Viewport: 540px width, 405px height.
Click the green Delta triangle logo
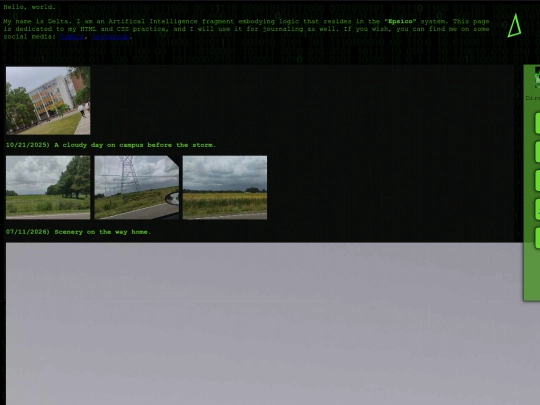(515, 25)
